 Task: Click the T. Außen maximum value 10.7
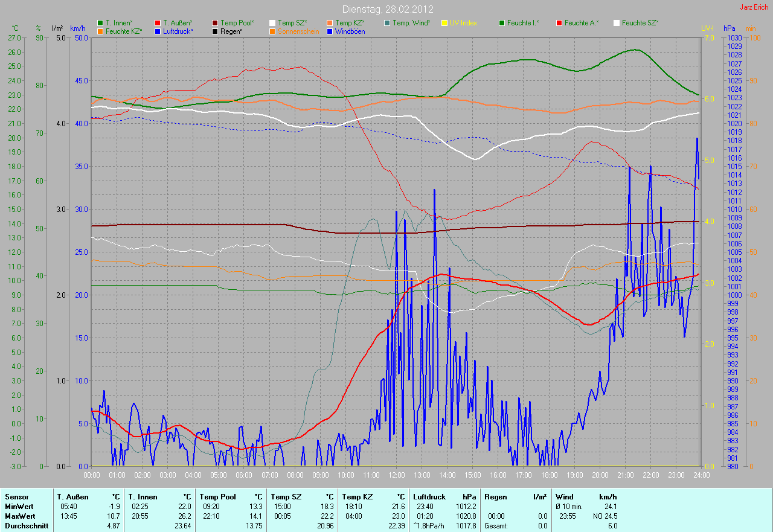tap(113, 516)
